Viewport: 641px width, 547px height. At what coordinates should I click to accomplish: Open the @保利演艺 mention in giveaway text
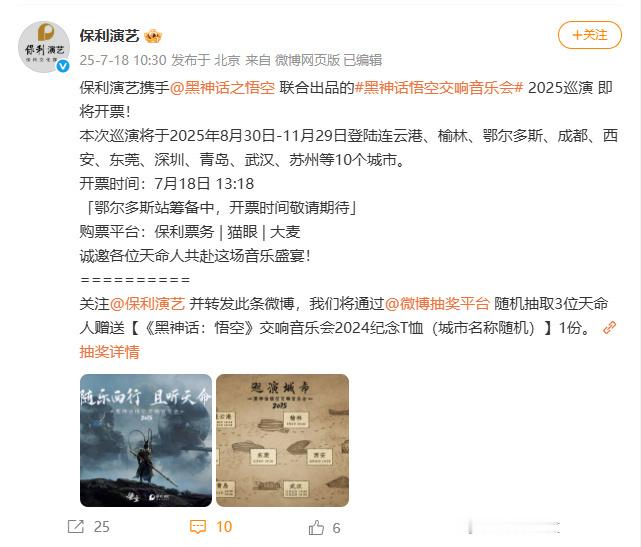pyautogui.click(x=148, y=304)
